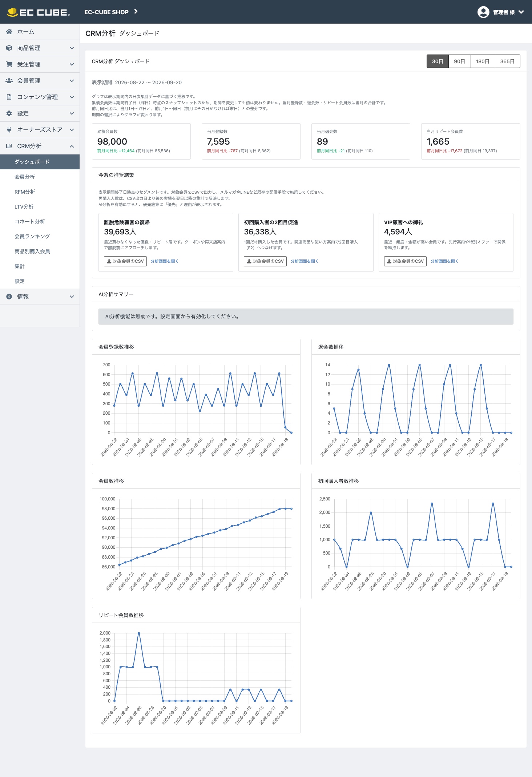Click the EC-CUBE logo

(x=39, y=12)
